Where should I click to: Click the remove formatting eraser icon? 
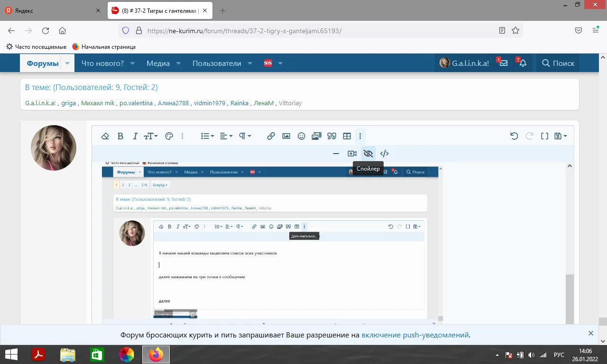(x=105, y=136)
